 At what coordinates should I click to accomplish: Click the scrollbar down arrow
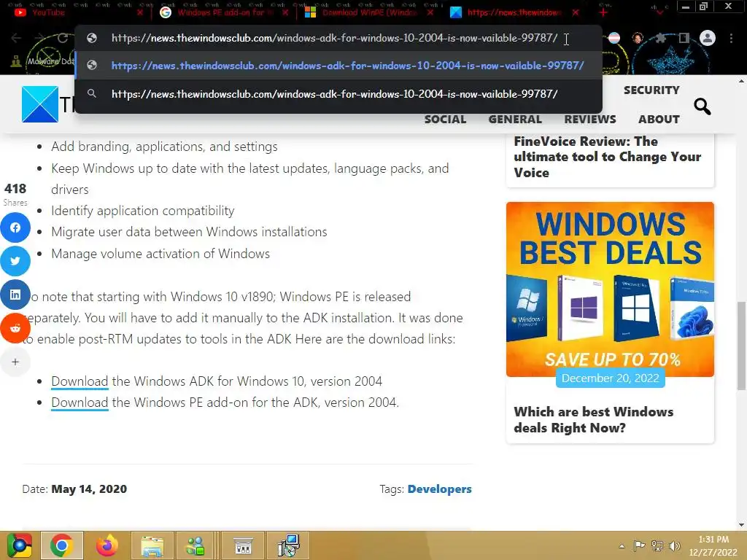(741, 525)
